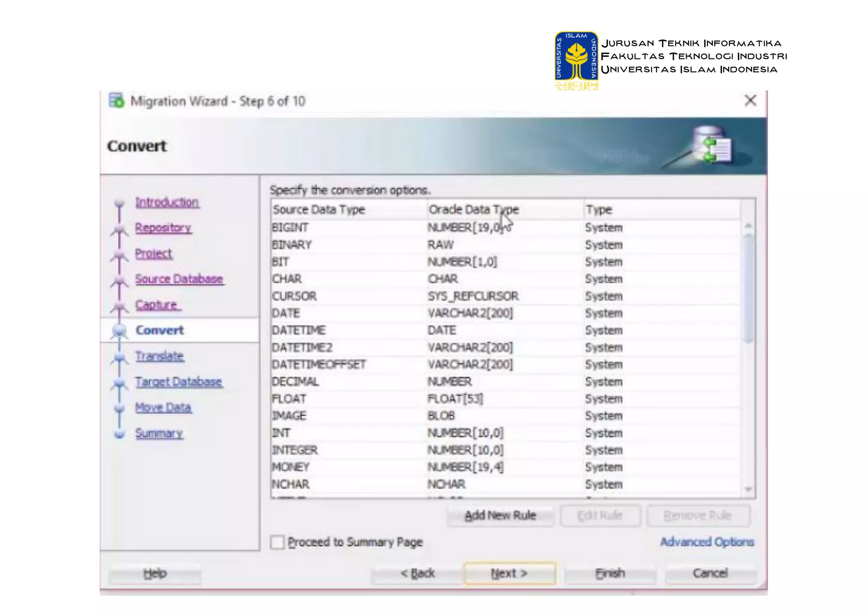Click Add New Rule button
Screen dimensions: 868x614
tap(501, 516)
